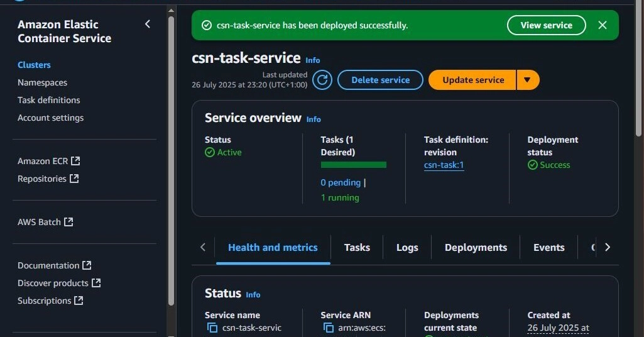Click external link icon beside Subscriptions

click(x=79, y=301)
